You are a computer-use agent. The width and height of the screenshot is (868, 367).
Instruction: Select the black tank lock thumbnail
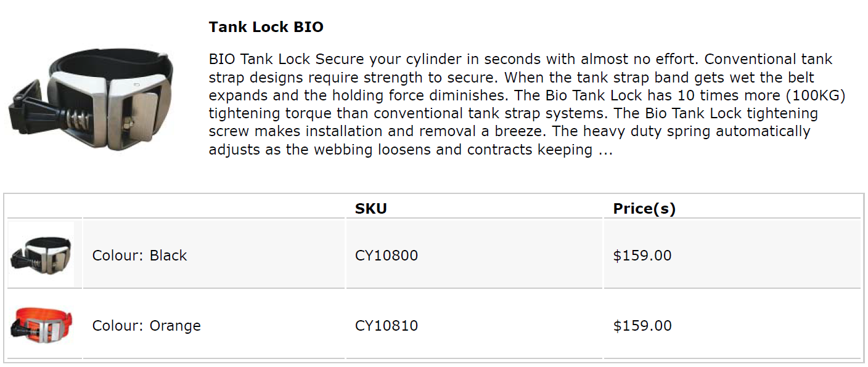(x=41, y=254)
